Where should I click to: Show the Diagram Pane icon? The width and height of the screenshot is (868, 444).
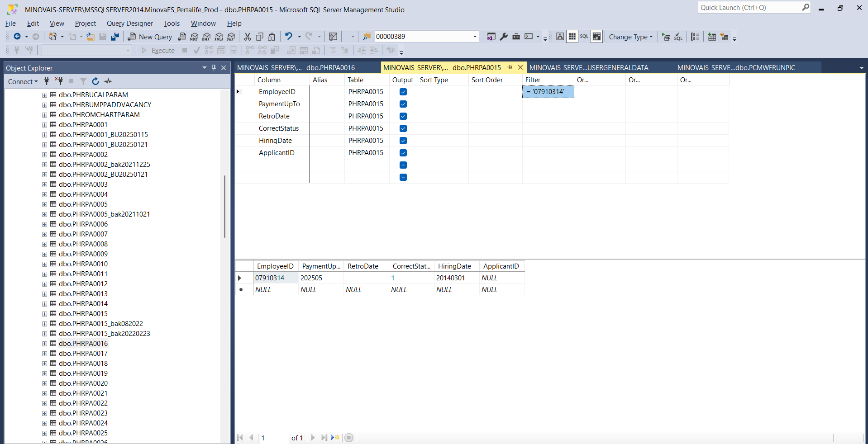point(560,37)
